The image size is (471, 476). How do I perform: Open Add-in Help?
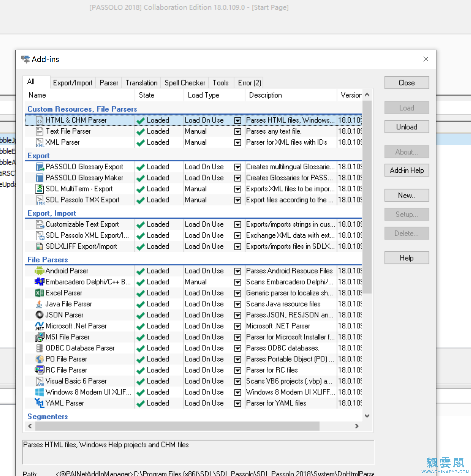pos(407,170)
